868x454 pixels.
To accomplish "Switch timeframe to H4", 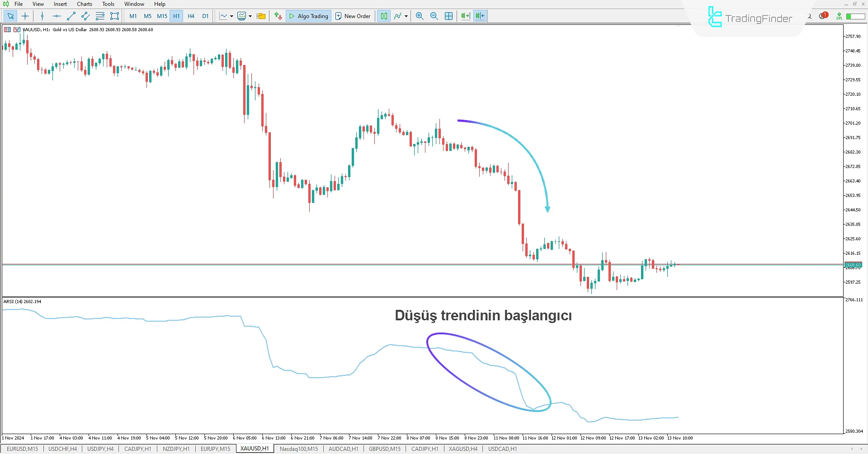I will [x=191, y=16].
